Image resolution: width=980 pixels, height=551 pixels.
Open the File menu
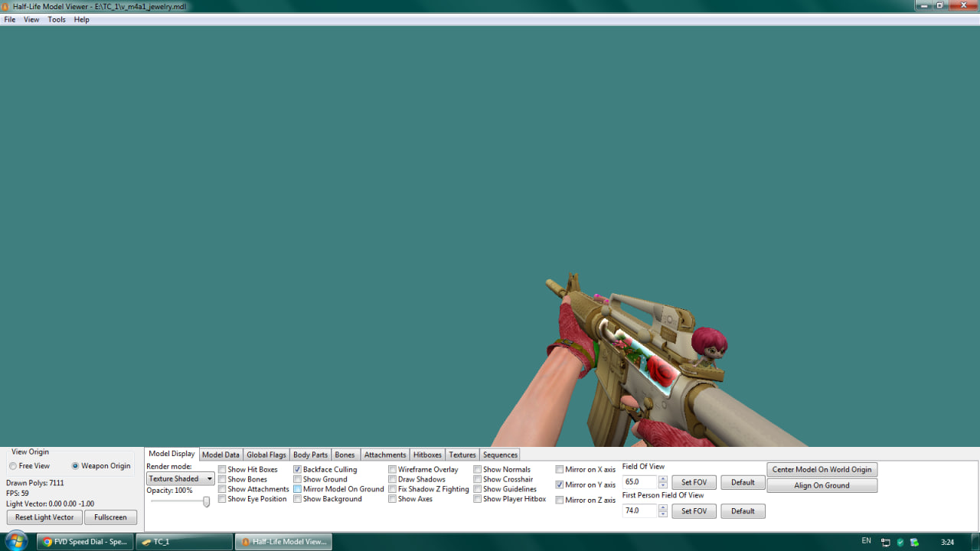tap(10, 20)
